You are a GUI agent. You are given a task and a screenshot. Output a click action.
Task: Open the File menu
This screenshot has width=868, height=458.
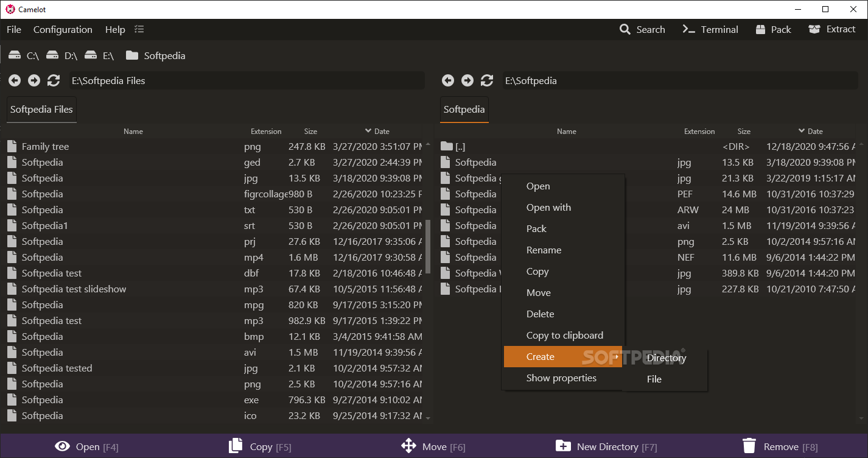[x=14, y=29]
